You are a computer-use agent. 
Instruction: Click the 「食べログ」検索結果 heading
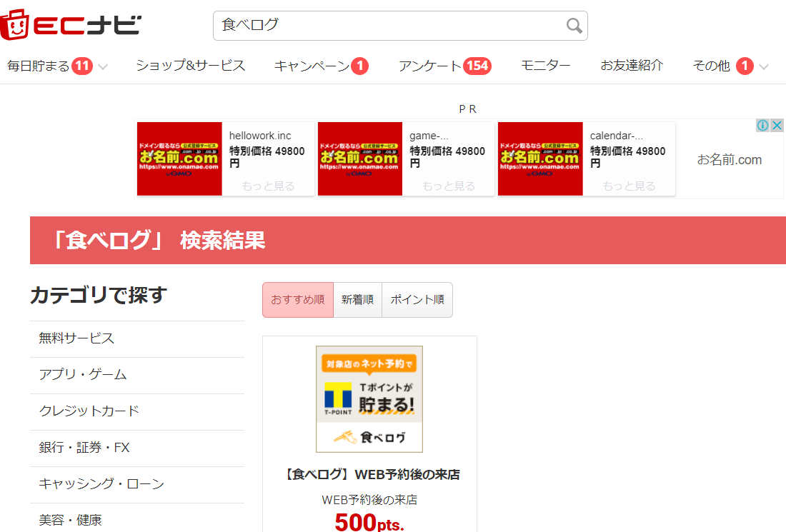(x=159, y=241)
